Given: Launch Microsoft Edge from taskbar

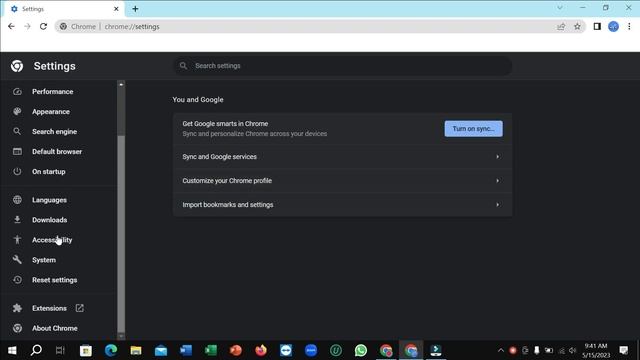Looking at the screenshot, I should click(x=111, y=350).
